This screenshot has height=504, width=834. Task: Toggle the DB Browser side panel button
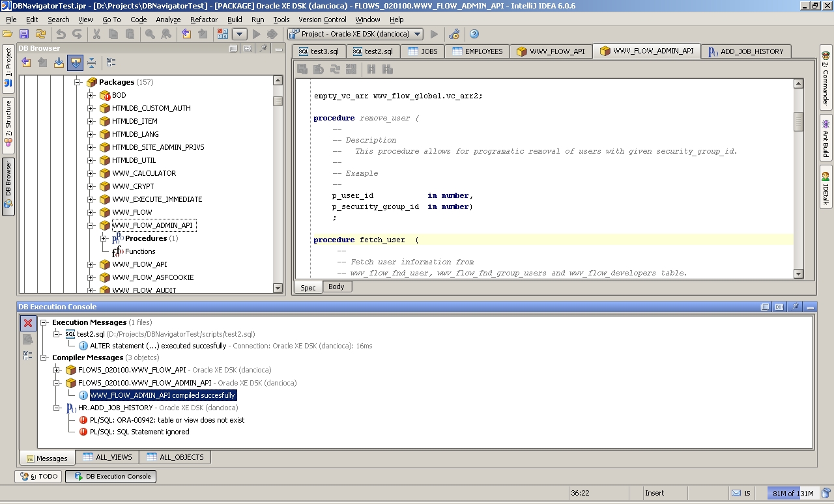8,187
